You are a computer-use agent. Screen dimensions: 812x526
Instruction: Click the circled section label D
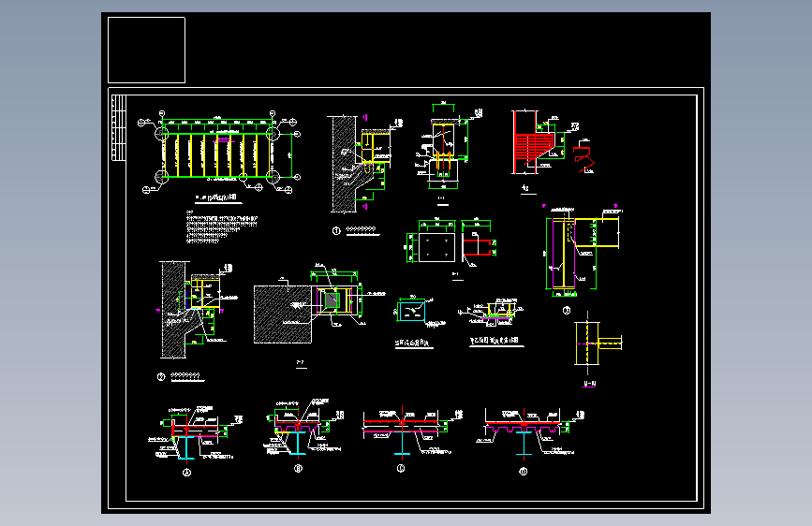tap(524, 472)
